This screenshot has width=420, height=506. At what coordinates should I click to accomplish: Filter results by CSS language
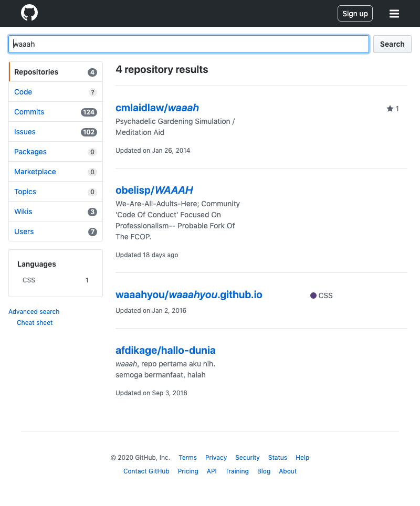[56, 280]
